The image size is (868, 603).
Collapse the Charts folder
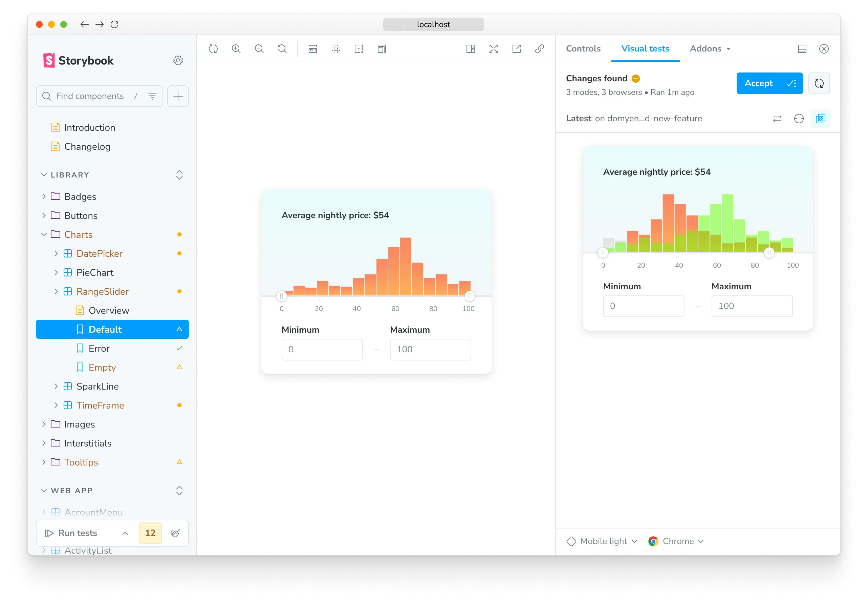(x=44, y=234)
